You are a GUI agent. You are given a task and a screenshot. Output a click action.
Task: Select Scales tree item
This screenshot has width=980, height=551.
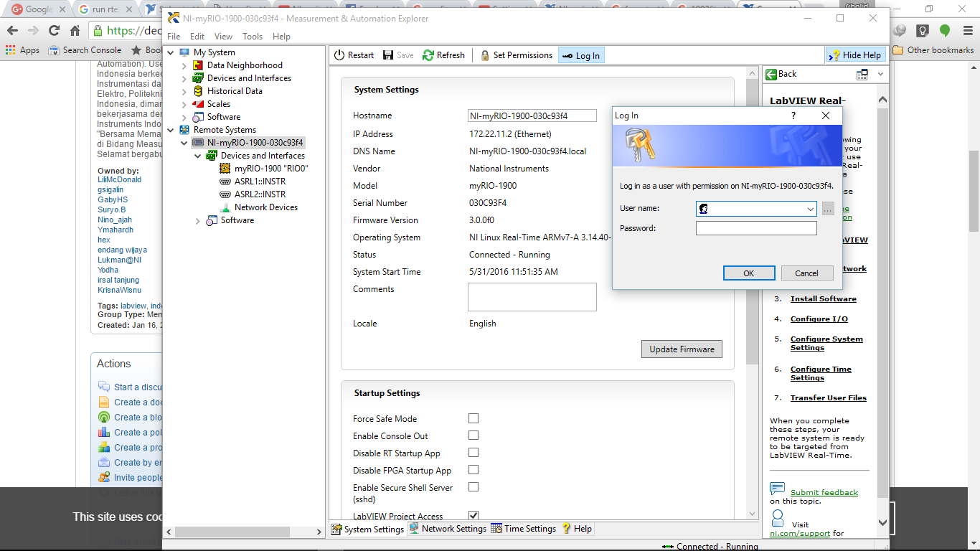point(219,104)
